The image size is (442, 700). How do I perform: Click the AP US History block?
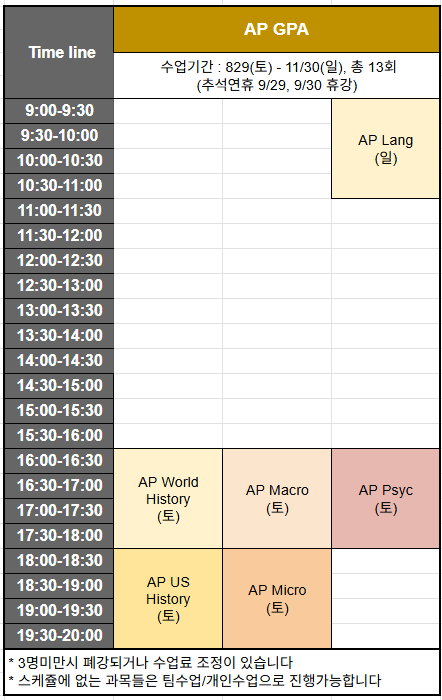[x=168, y=599]
